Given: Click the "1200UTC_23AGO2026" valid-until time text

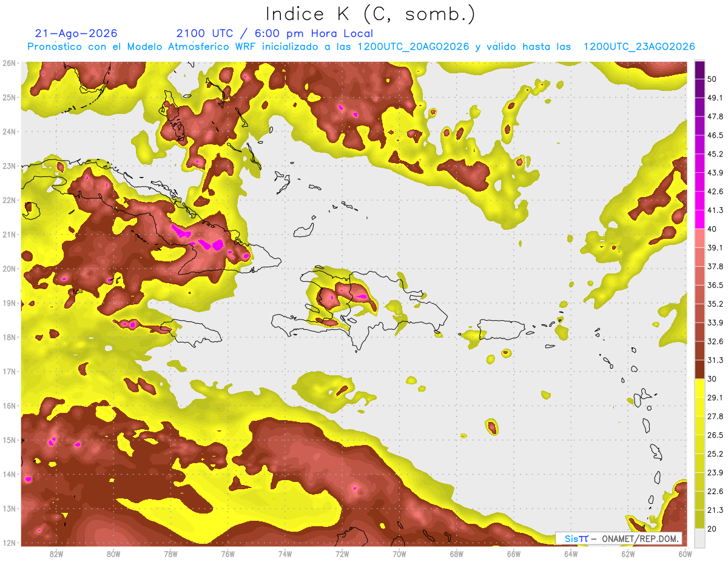Looking at the screenshot, I should coord(639,47).
